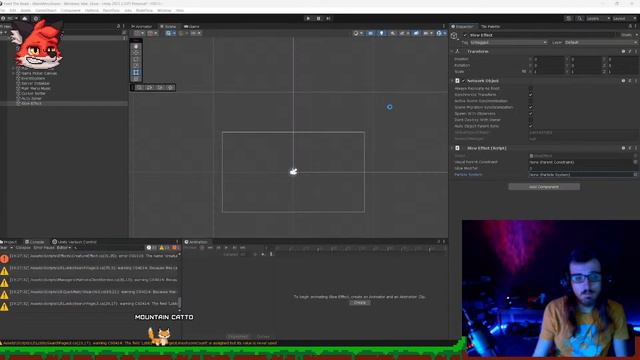Toggle Always Replicate As Root checkbox

tap(531, 88)
